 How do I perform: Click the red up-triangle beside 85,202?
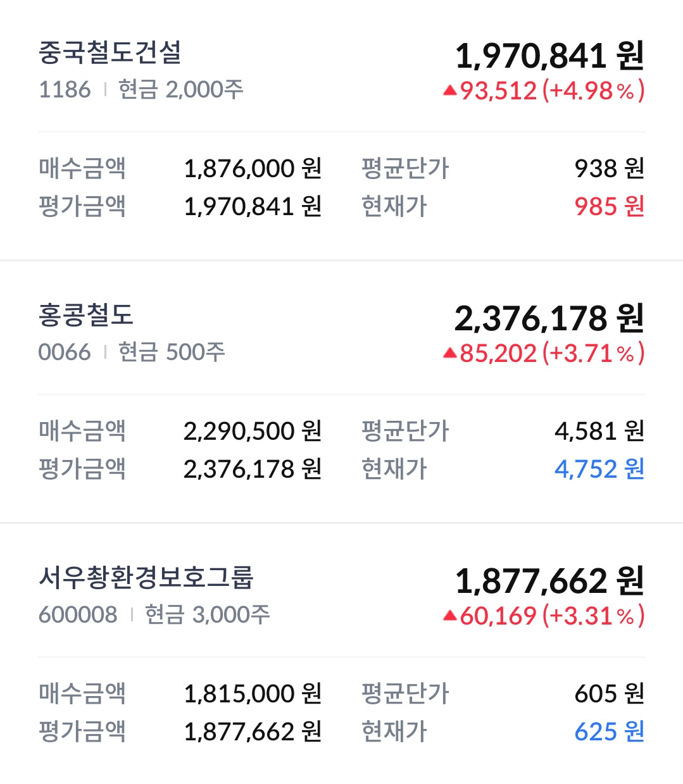[x=450, y=354]
